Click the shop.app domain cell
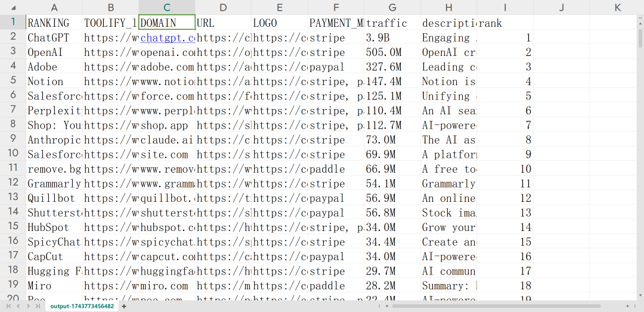Viewport: 644px width, 312px height. point(167,125)
